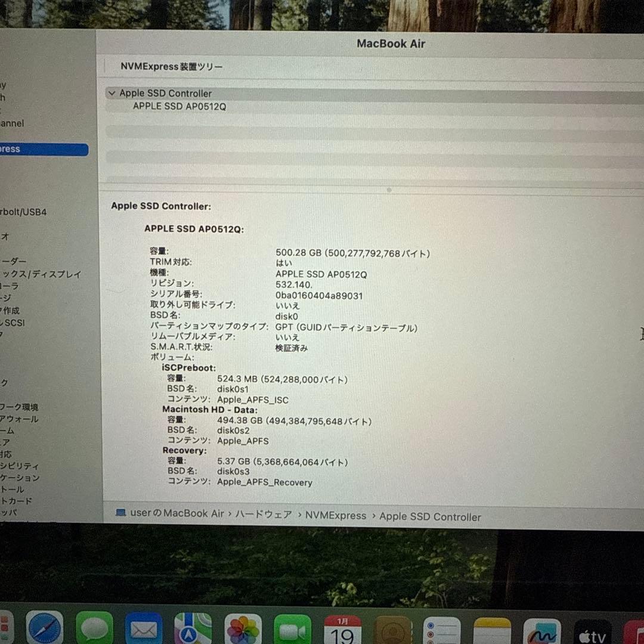Open Maps from the Dock
644x644 pixels.
tap(193, 627)
